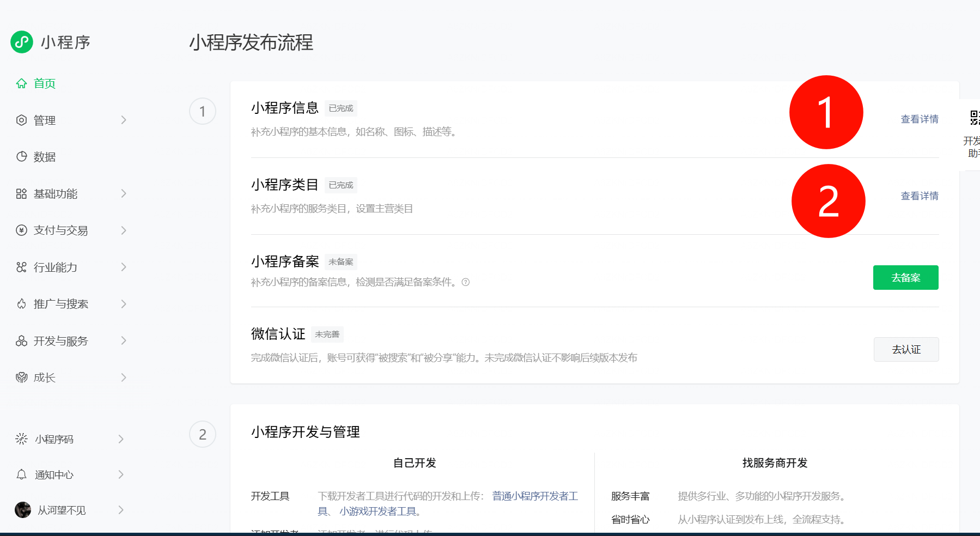This screenshot has height=536, width=980.
Task: Click the 去认证 button
Action: [x=906, y=350]
